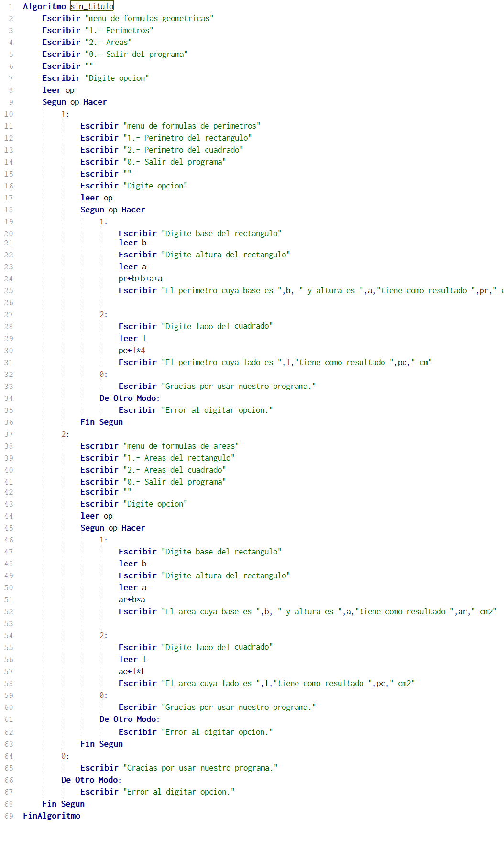Click the ar←b*a area formula
This screenshot has width=504, height=841.
[x=131, y=599]
